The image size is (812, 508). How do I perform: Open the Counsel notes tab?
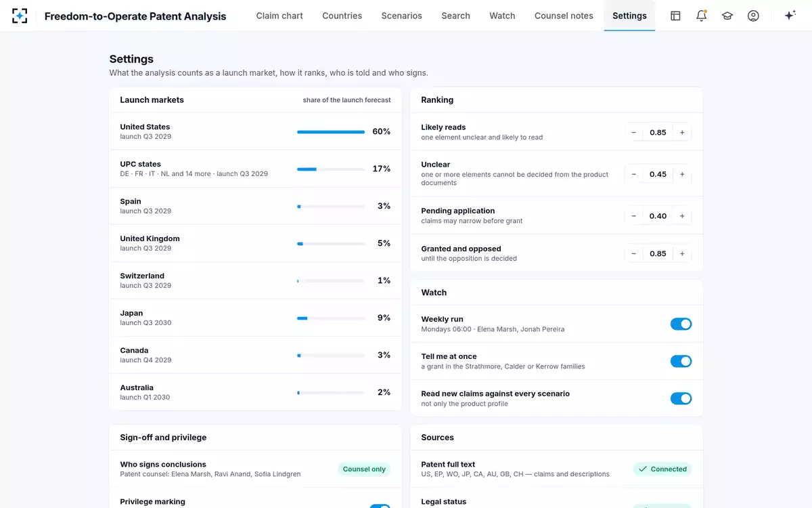click(564, 16)
